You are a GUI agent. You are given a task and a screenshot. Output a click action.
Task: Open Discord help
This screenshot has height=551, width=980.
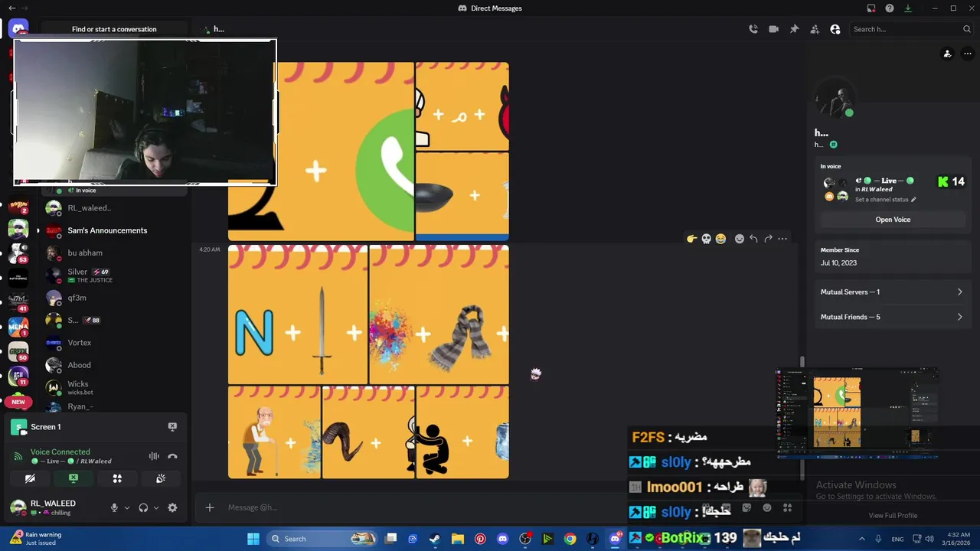click(890, 8)
